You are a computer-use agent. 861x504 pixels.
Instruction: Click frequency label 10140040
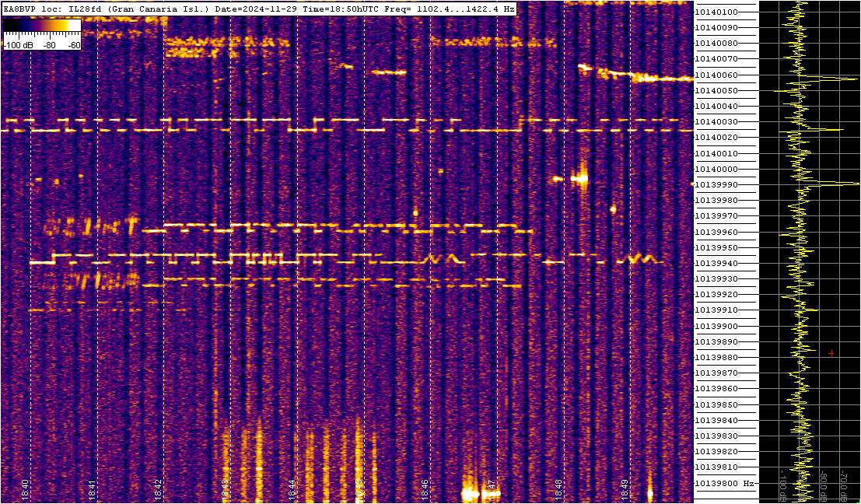716,106
